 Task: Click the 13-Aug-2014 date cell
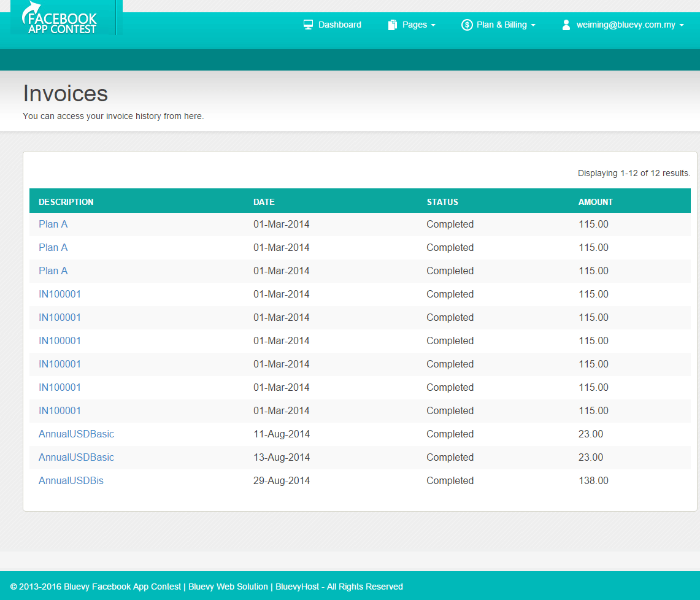[x=282, y=457]
